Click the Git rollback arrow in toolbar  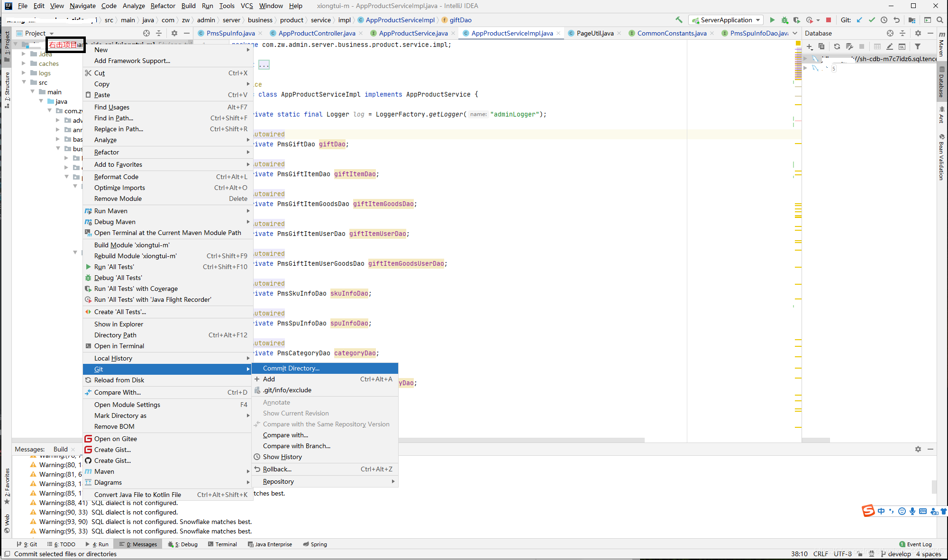896,20
